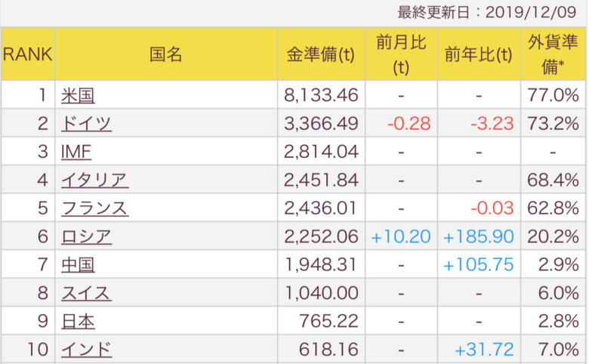Open the イタリア country link
The height and width of the screenshot is (364, 589).
tap(94, 180)
